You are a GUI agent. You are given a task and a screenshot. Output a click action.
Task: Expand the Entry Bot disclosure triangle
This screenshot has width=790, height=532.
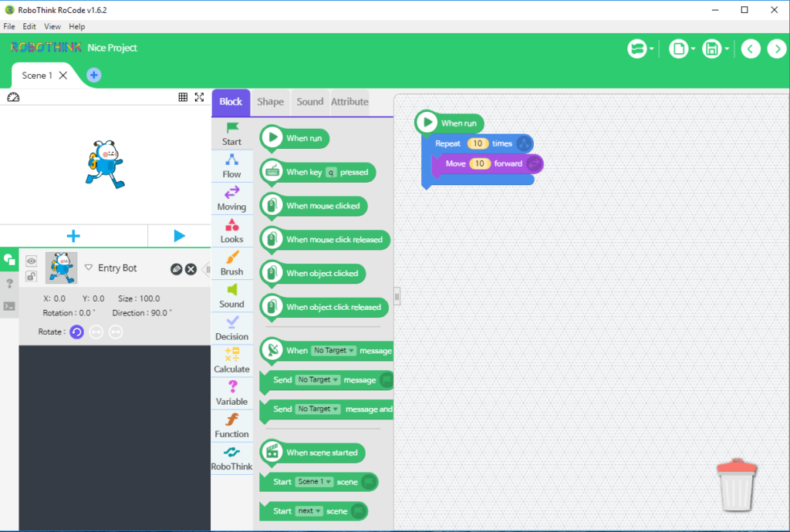(x=88, y=268)
